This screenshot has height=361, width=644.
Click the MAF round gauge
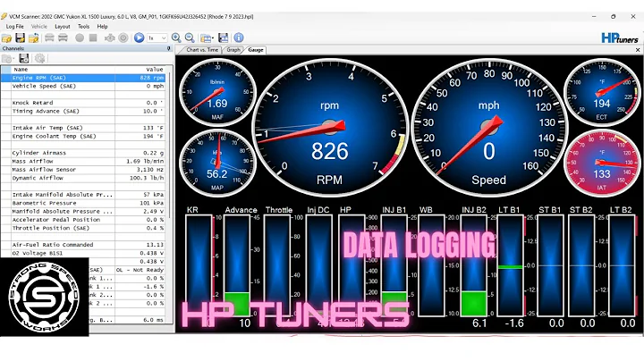(217, 92)
